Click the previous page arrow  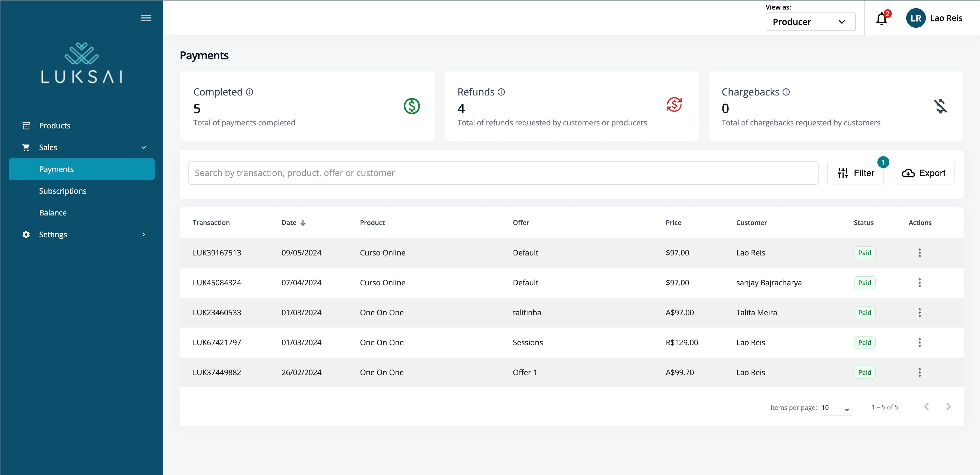(927, 407)
